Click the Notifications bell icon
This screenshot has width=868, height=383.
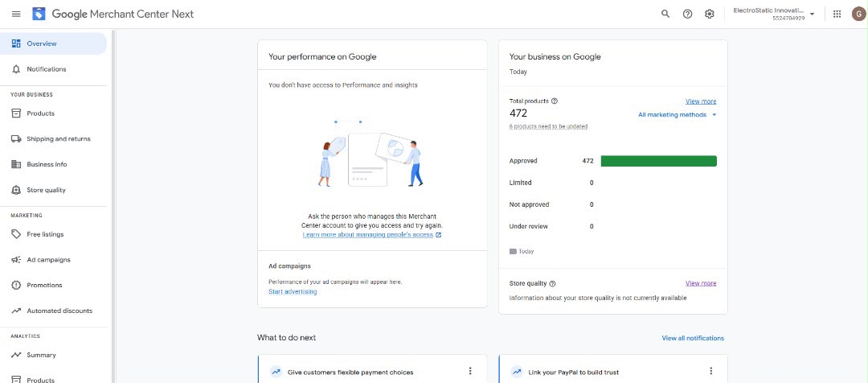[16, 69]
